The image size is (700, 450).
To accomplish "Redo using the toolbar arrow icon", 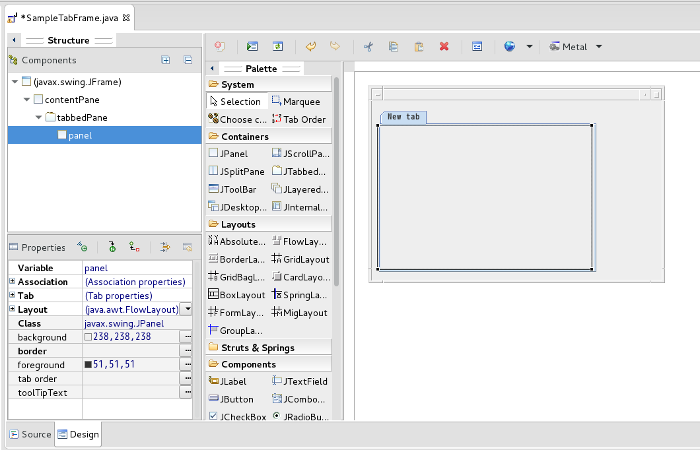I will [x=335, y=46].
